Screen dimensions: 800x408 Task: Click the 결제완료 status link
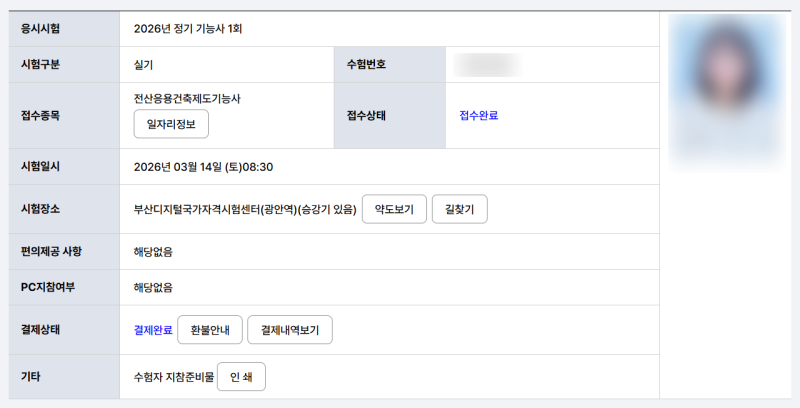[153, 330]
